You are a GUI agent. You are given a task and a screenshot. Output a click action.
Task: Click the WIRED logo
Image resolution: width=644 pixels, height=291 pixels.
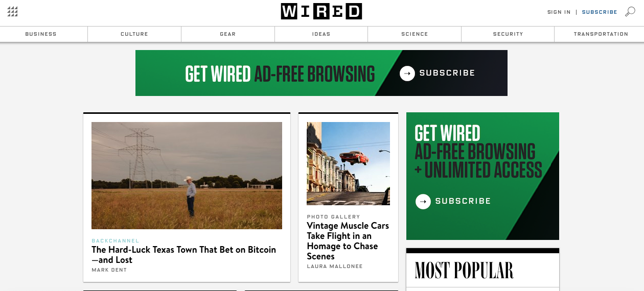coord(321,11)
